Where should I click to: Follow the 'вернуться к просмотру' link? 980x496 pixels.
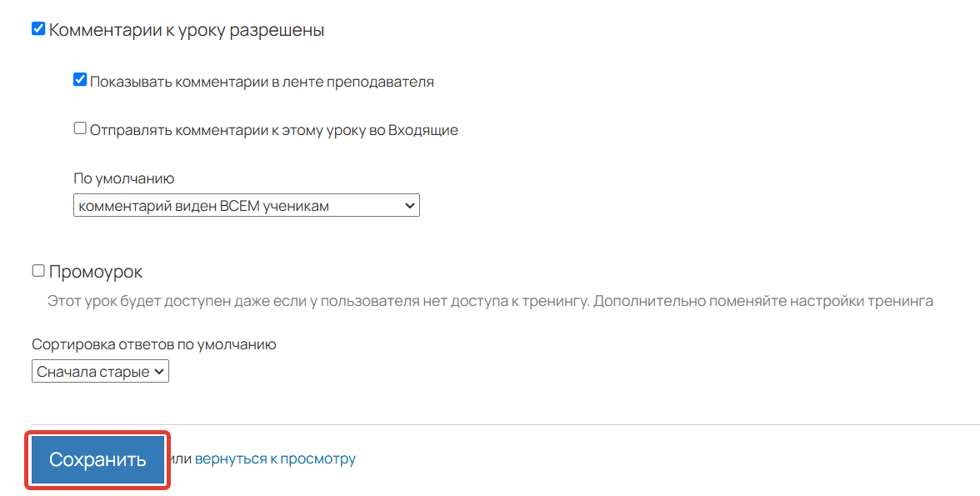[275, 458]
